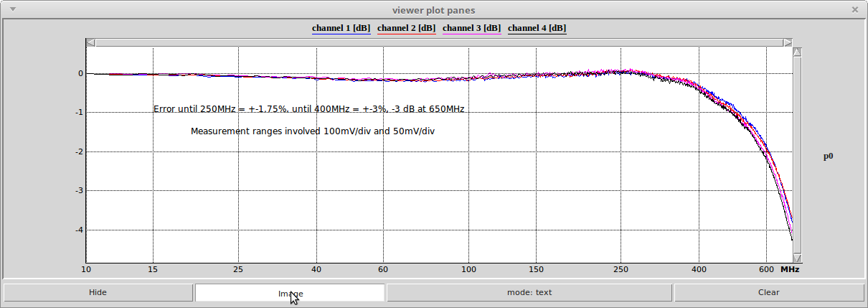Click the Image button

[x=291, y=292]
